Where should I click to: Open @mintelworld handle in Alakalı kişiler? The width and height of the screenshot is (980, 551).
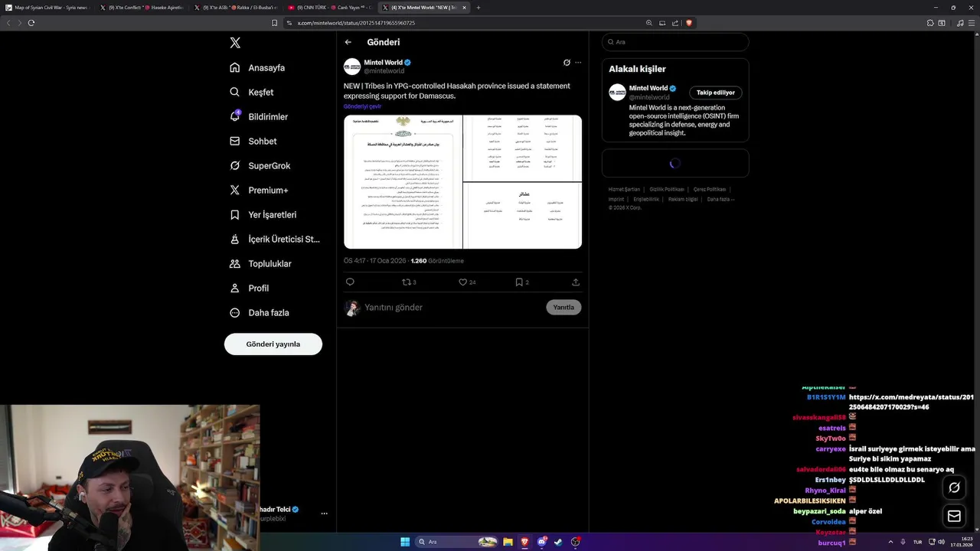(649, 97)
